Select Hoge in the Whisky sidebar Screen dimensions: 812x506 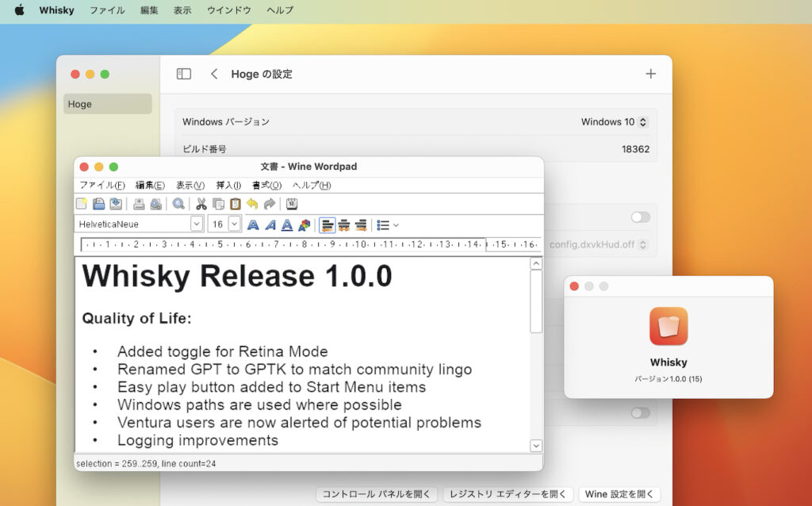tap(107, 104)
